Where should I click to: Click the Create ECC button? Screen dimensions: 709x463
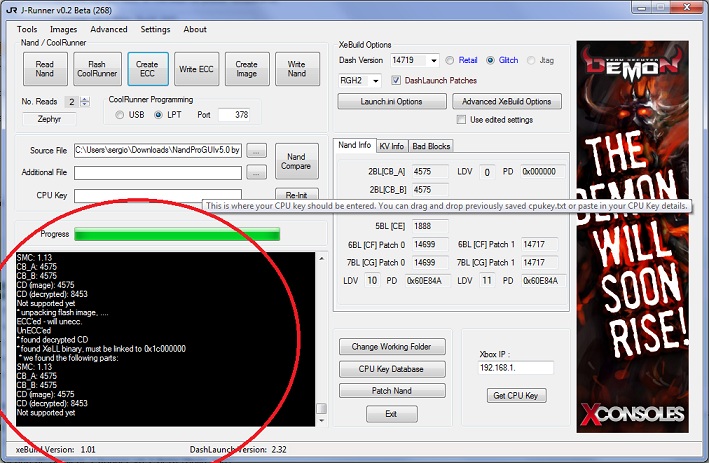coord(147,69)
